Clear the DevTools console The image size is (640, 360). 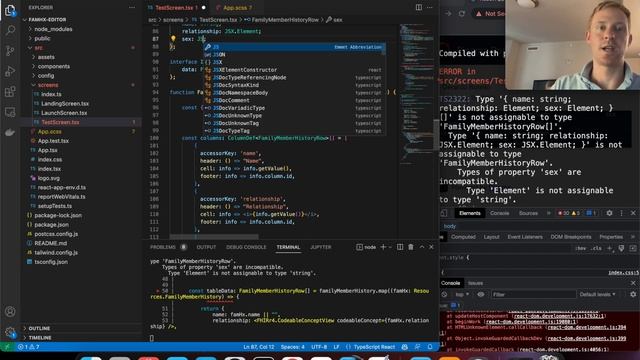pyautogui.click(x=444, y=294)
